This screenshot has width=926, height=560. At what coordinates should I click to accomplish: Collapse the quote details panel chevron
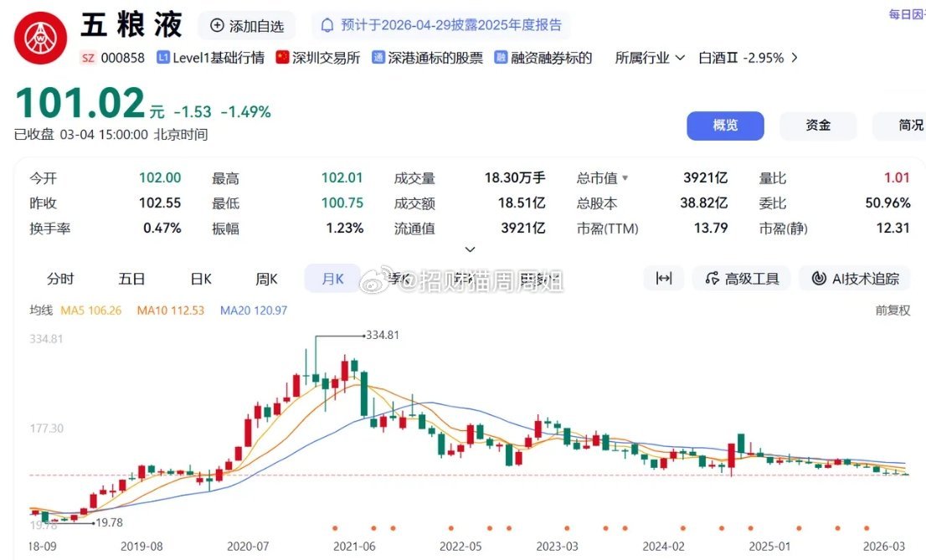click(x=470, y=249)
